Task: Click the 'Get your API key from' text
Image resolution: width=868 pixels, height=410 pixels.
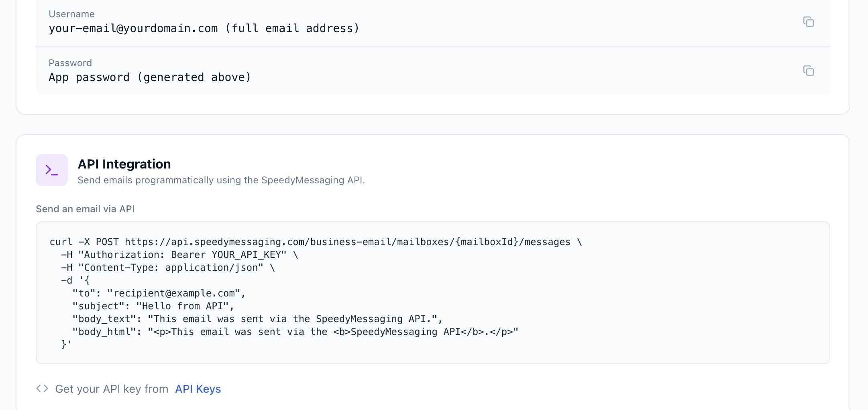Action: tap(112, 389)
